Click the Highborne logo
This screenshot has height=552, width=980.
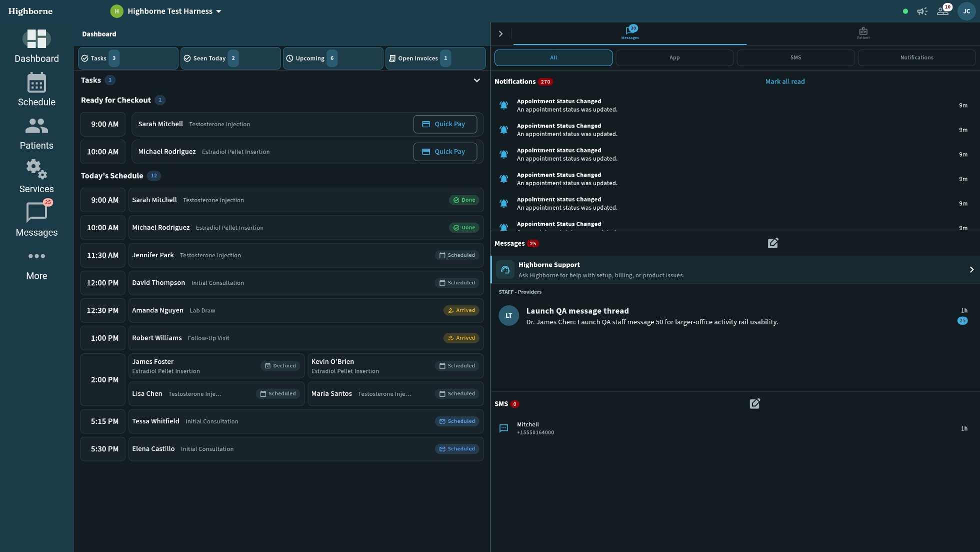30,11
